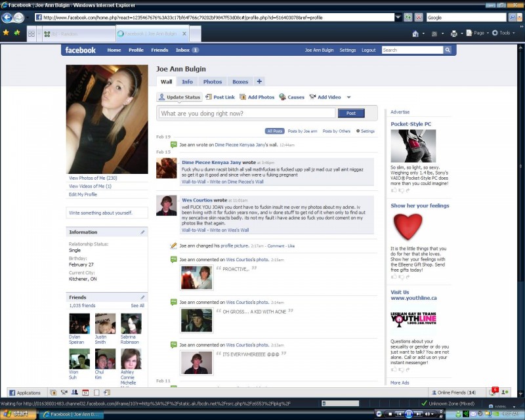Image resolution: width=525 pixels, height=420 pixels.
Task: Switch to the Info tab
Action: tap(187, 81)
